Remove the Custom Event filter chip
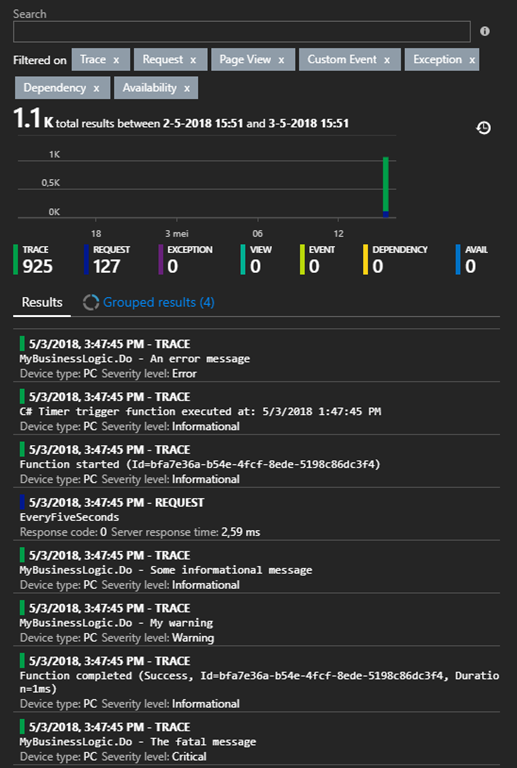Viewport: 517px width, 768px height. click(x=387, y=60)
